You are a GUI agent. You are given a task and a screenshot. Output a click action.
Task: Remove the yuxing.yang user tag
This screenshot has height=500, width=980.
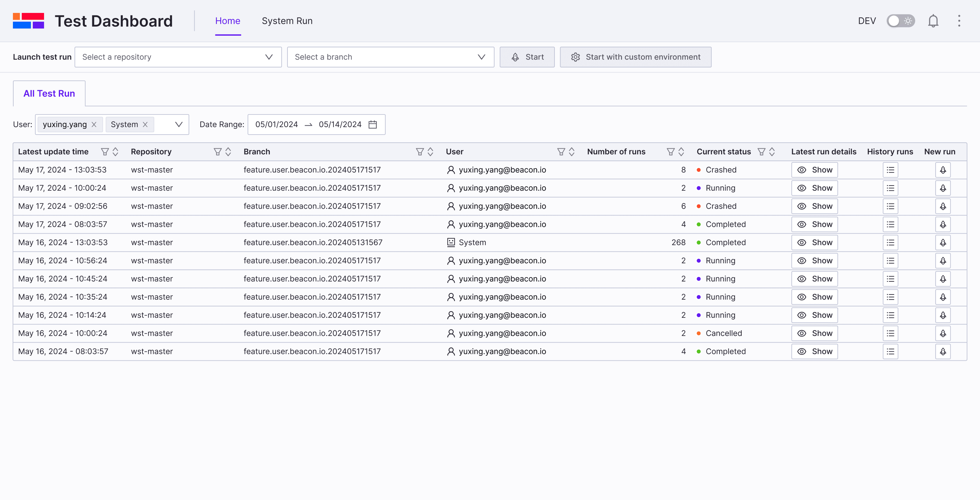click(94, 124)
